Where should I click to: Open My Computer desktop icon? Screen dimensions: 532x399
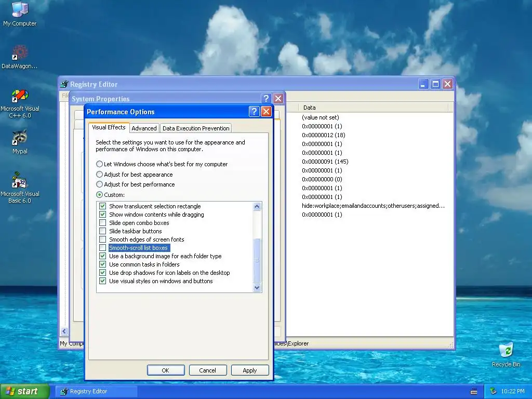tap(20, 14)
